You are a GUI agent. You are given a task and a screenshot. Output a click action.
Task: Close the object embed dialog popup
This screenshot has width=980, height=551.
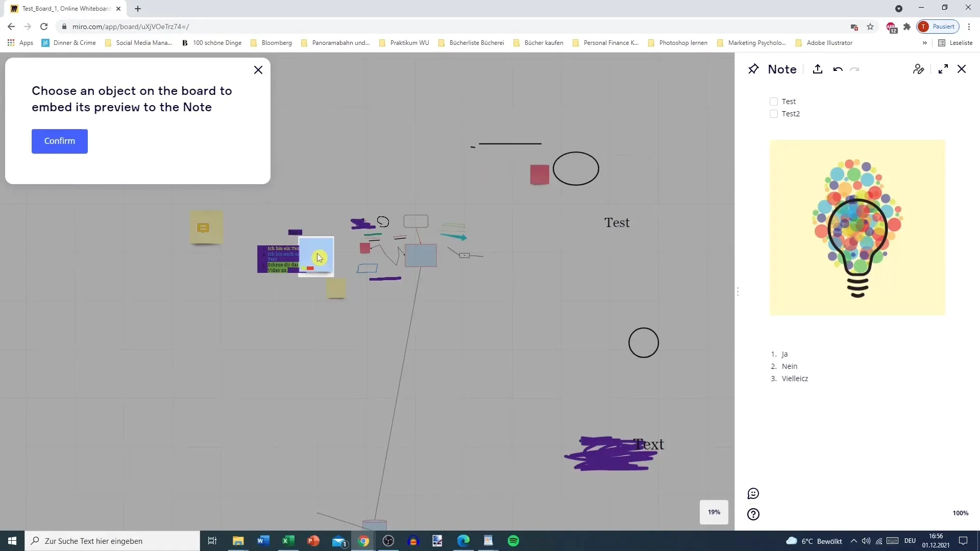258,69
